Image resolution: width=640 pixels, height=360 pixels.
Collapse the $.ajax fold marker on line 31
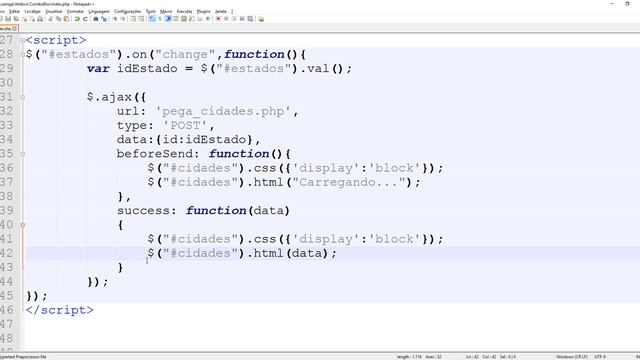click(22, 97)
